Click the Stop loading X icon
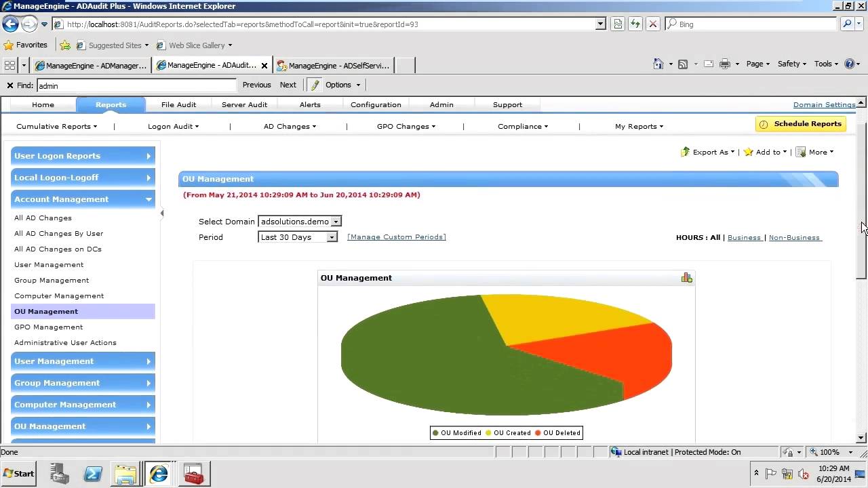Image resolution: width=868 pixels, height=488 pixels. (652, 24)
